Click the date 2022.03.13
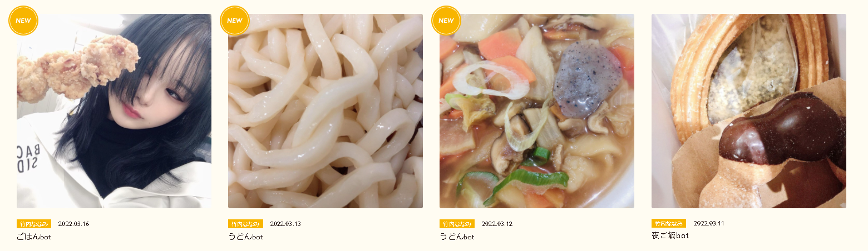 pyautogui.click(x=285, y=224)
